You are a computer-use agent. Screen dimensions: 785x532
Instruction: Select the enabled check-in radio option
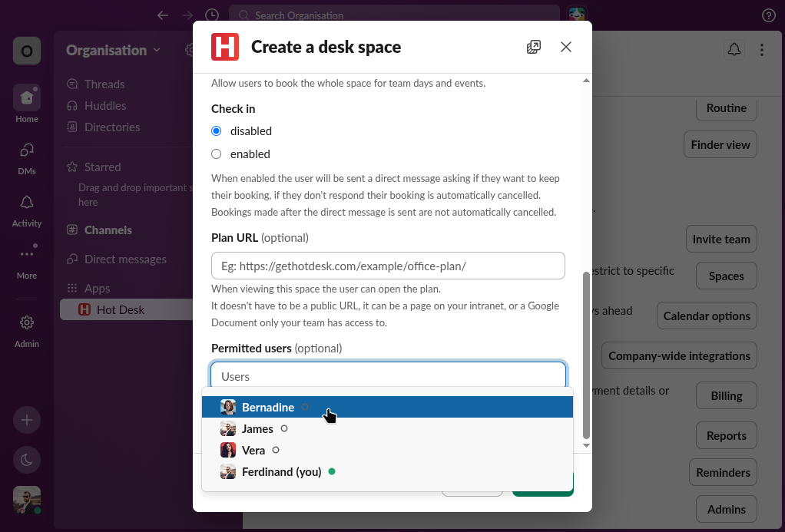pos(217,154)
